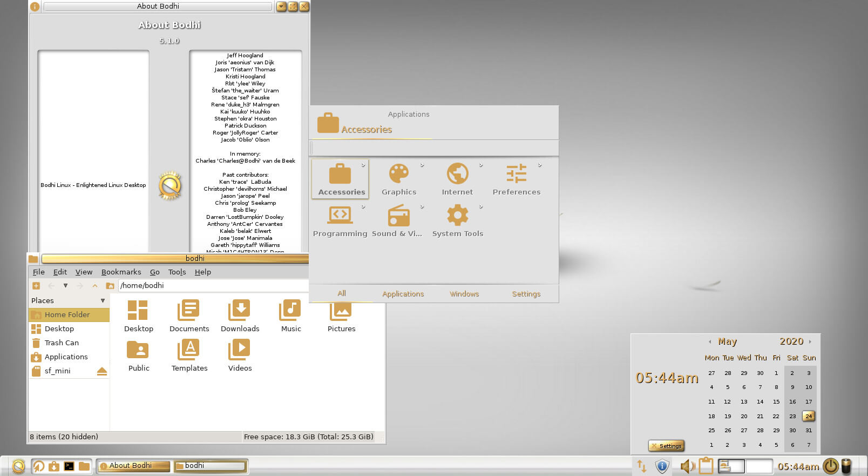
Task: Switch to bodhi file manager via taskbar
Action: click(210, 466)
